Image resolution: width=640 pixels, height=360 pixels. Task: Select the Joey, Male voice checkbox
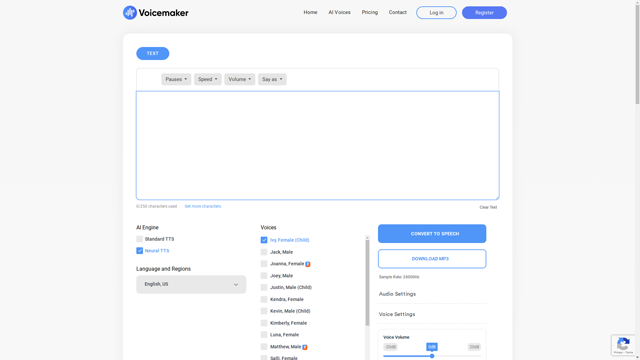coord(264,276)
